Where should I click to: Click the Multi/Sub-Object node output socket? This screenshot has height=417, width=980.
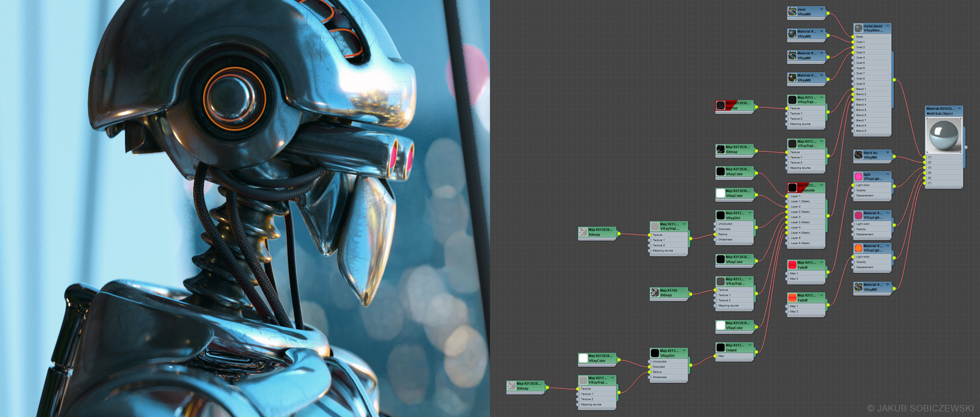tap(966, 147)
